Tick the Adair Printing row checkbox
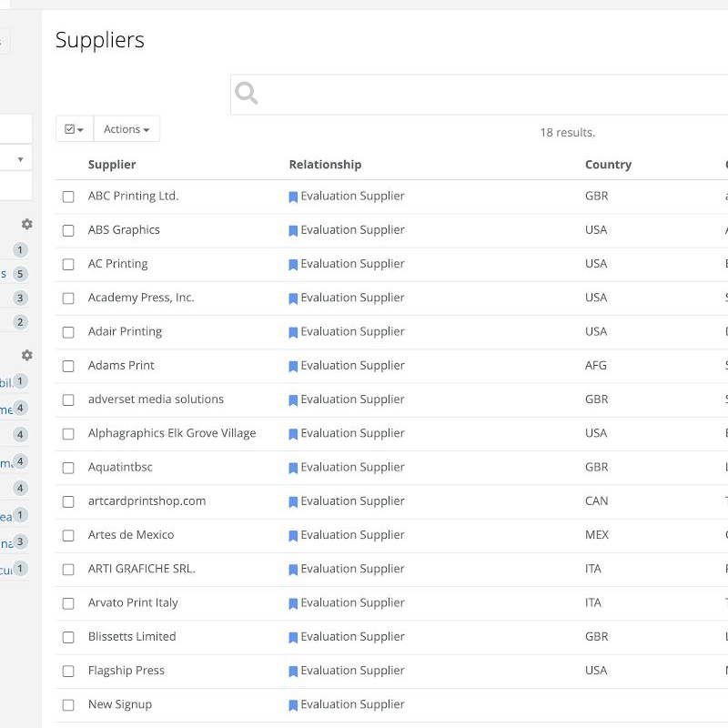Image resolution: width=728 pixels, height=728 pixels. [68, 332]
